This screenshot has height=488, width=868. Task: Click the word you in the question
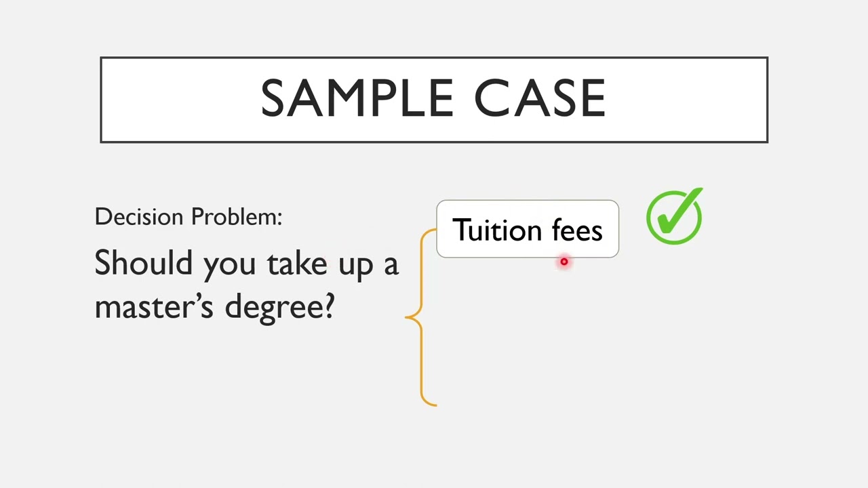(x=231, y=266)
